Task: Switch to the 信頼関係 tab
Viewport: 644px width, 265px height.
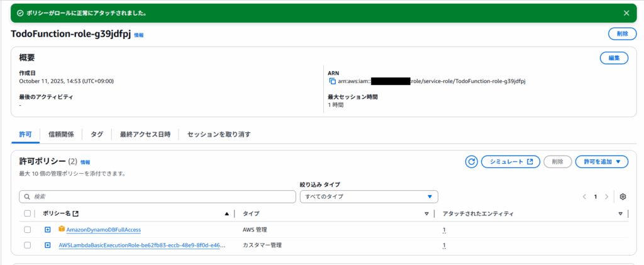Action: tap(61, 134)
